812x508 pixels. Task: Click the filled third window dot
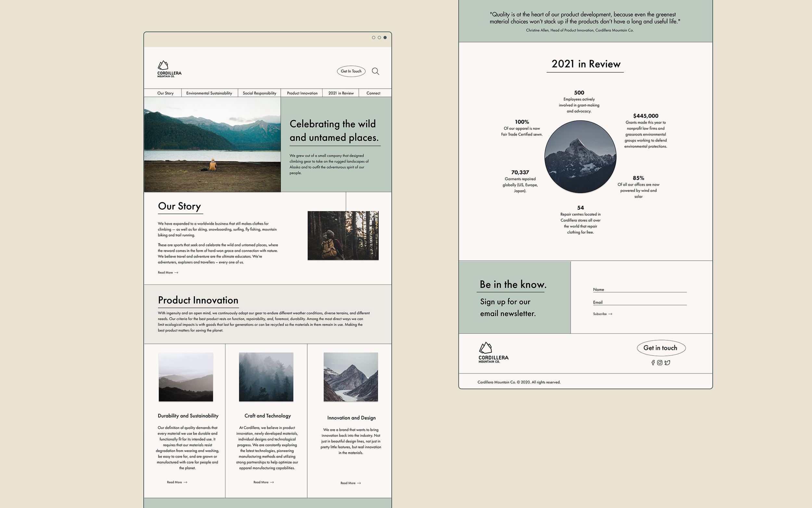tap(385, 38)
